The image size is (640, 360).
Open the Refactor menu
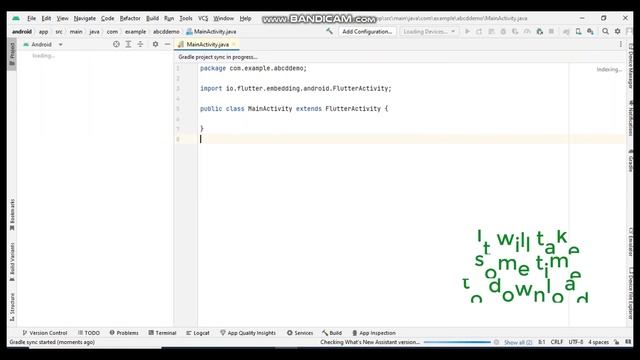[130, 18]
